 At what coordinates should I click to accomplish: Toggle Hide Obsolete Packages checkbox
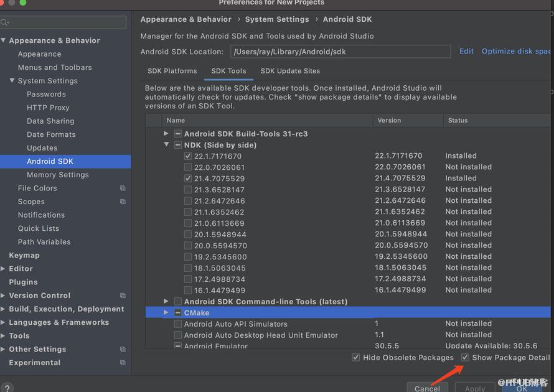coord(356,358)
